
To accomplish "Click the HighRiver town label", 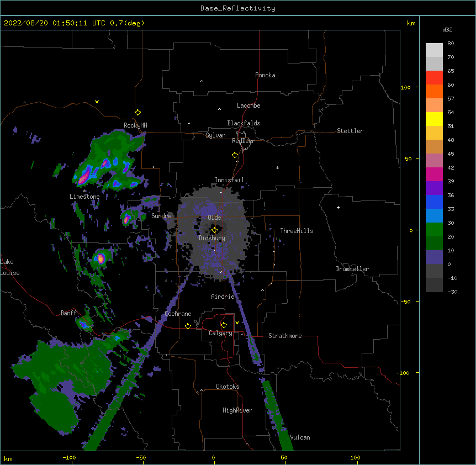I will (237, 410).
